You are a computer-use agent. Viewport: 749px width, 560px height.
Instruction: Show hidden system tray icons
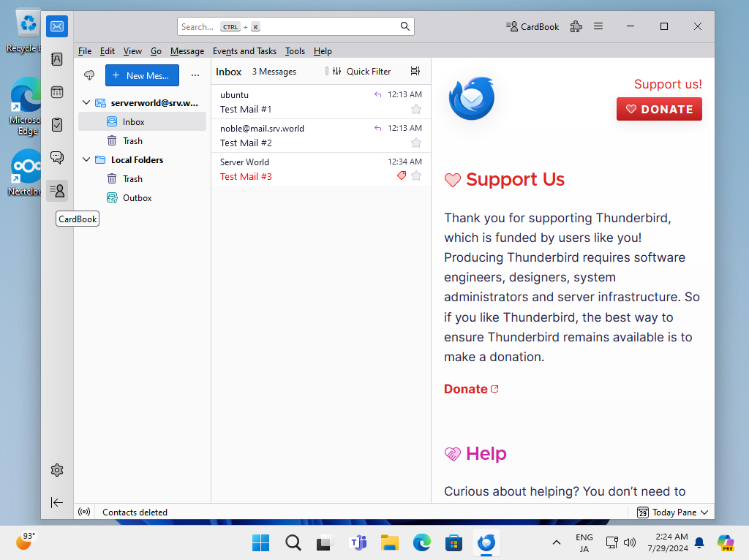(557, 542)
